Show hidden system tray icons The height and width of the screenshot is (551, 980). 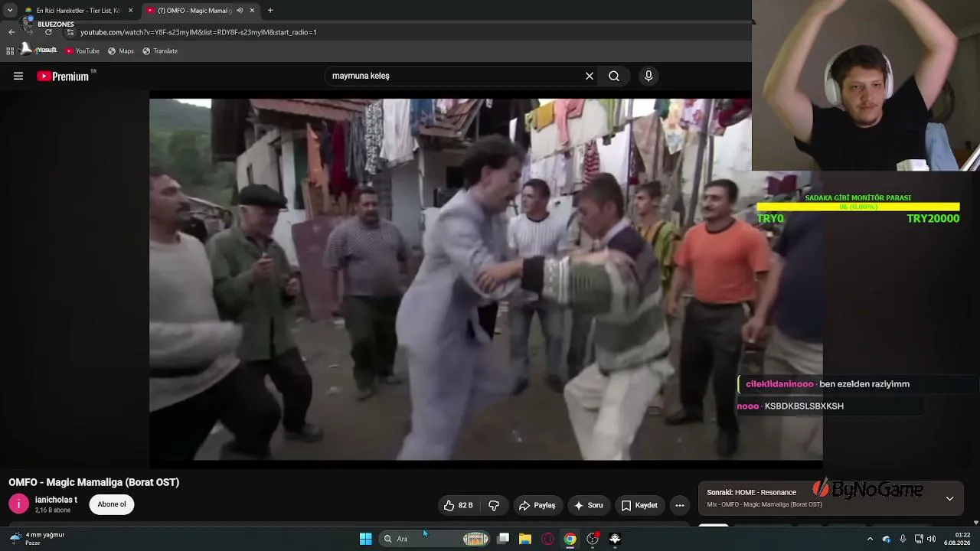coord(870,539)
